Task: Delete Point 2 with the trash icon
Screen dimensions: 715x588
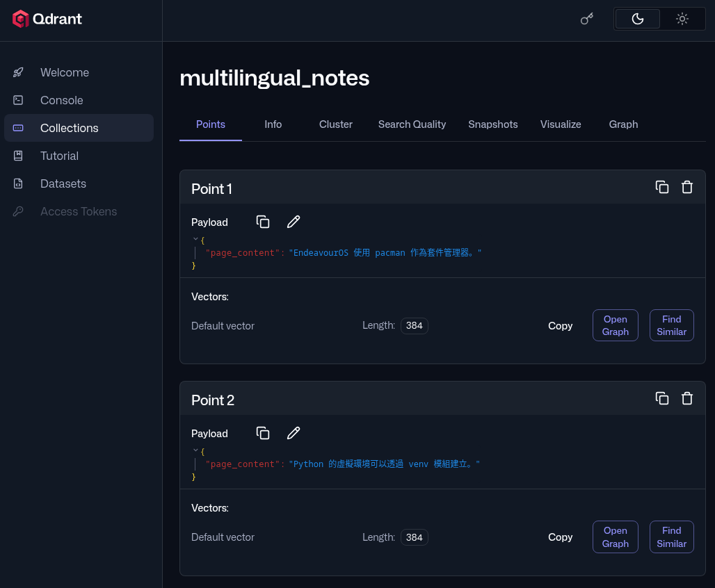Action: pyautogui.click(x=687, y=398)
